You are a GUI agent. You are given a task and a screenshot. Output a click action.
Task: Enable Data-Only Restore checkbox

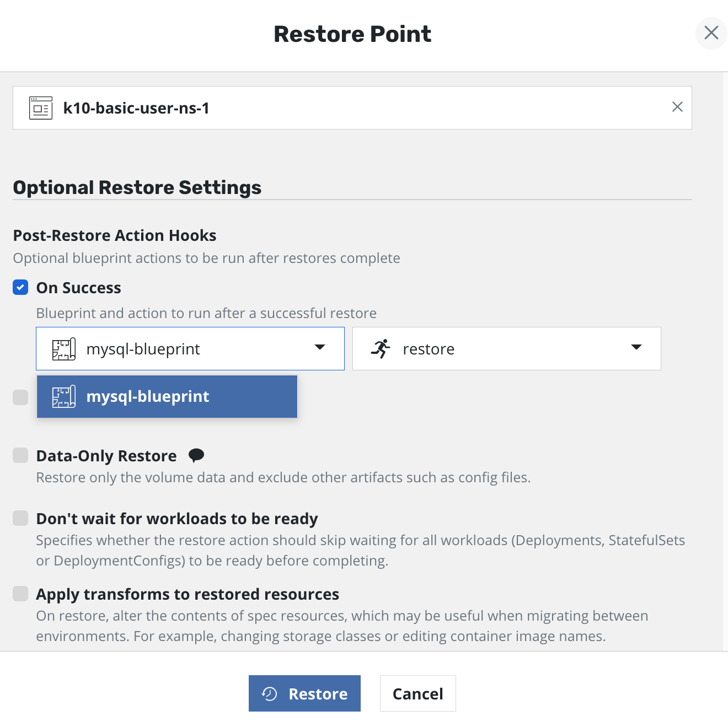point(20,455)
